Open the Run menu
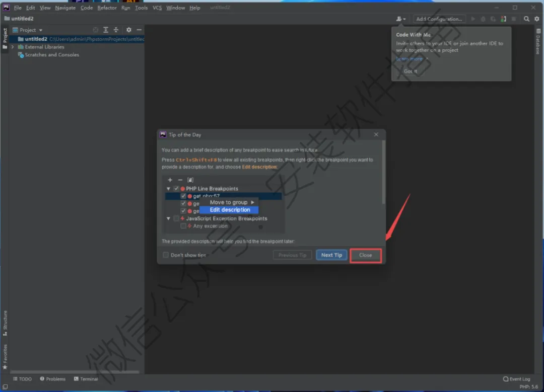Image resolution: width=544 pixels, height=392 pixels. point(125,8)
